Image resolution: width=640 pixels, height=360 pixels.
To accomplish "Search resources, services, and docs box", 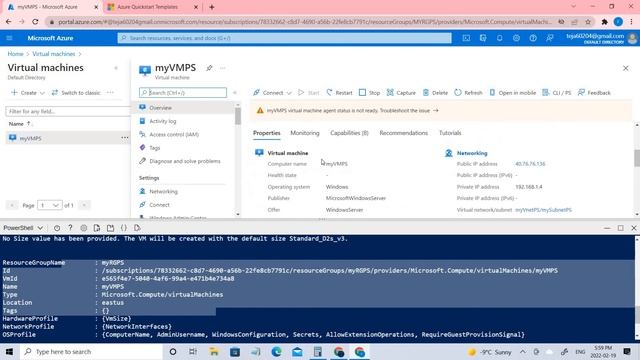I will (284, 38).
